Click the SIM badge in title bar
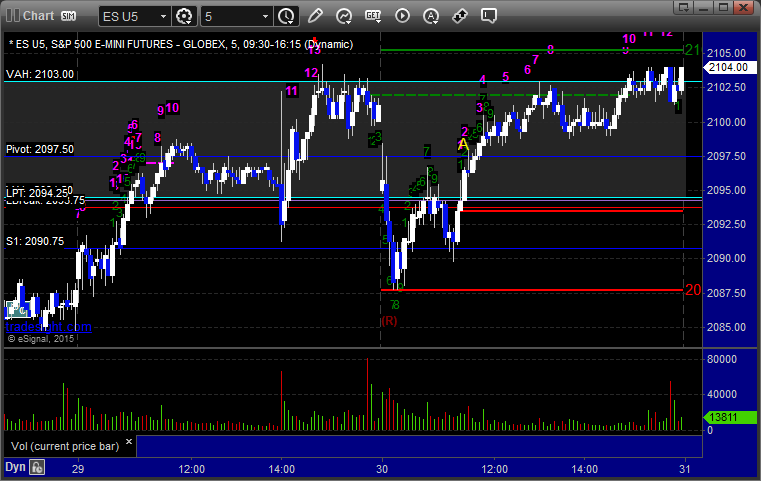Viewport: 761px width, 481px height. 68,16
